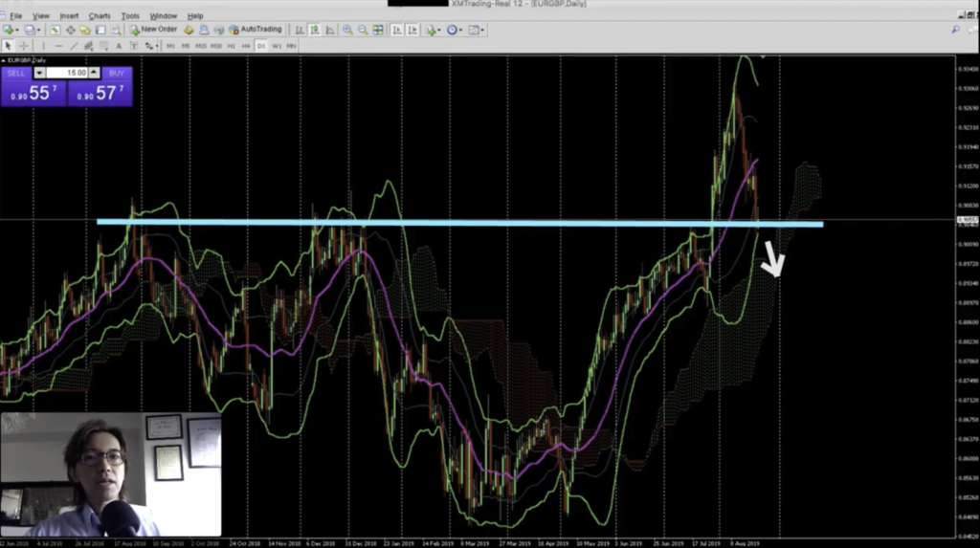Select the horizontal line tool
This screenshot has width=980, height=548.
[58, 46]
